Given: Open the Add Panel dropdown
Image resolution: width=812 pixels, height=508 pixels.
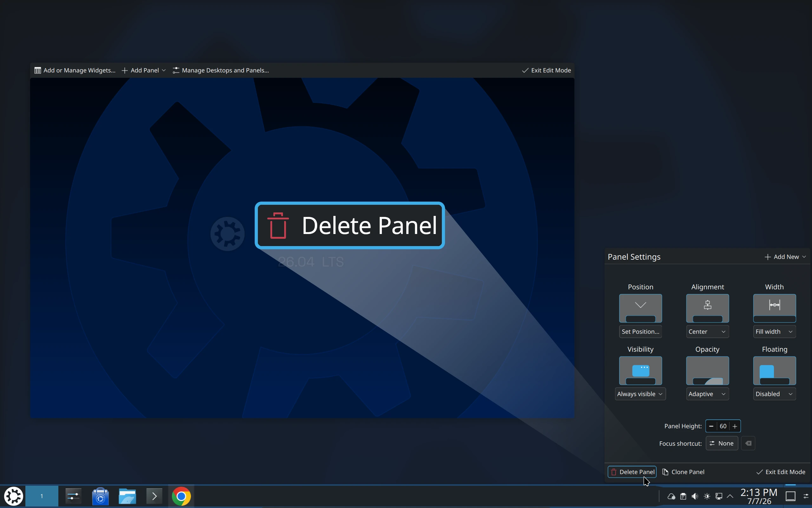Looking at the screenshot, I should pos(144,70).
